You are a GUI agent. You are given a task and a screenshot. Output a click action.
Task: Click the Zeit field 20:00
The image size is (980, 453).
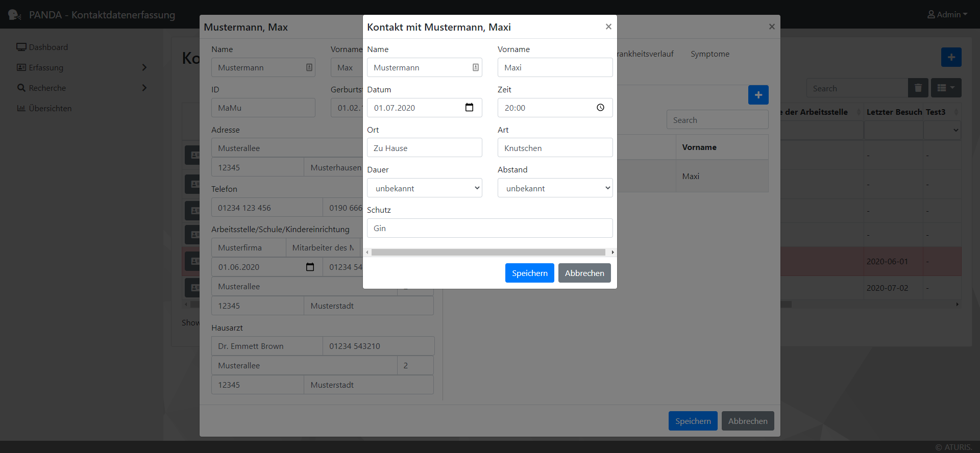tap(555, 108)
